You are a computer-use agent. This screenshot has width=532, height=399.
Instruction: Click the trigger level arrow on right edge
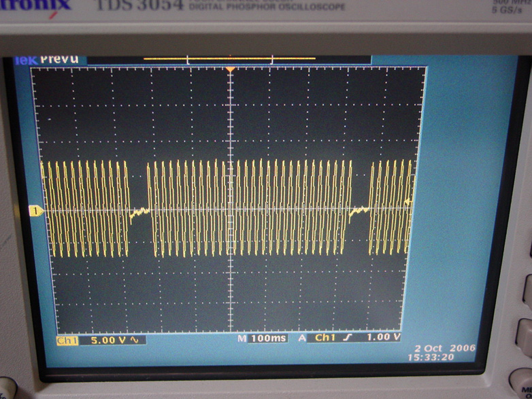[408, 201]
